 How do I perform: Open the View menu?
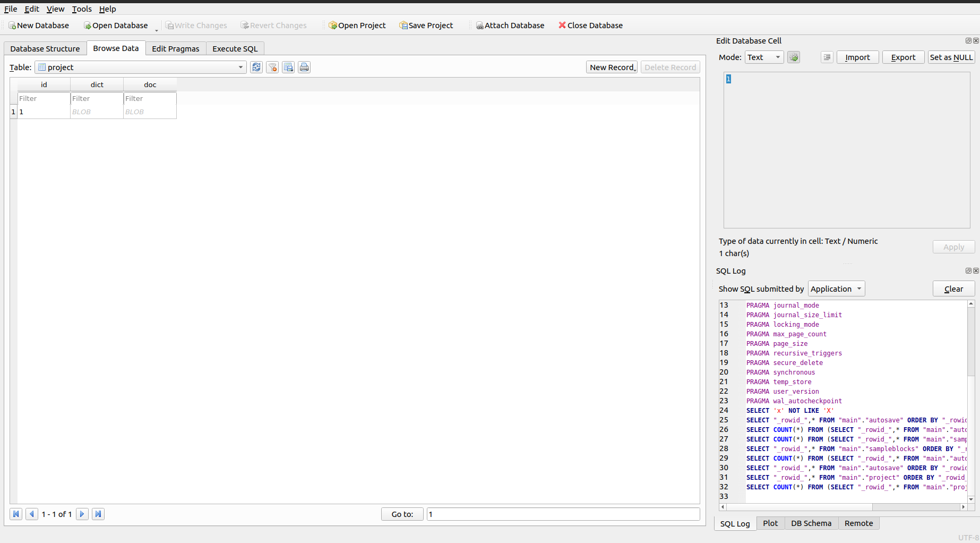click(x=55, y=9)
